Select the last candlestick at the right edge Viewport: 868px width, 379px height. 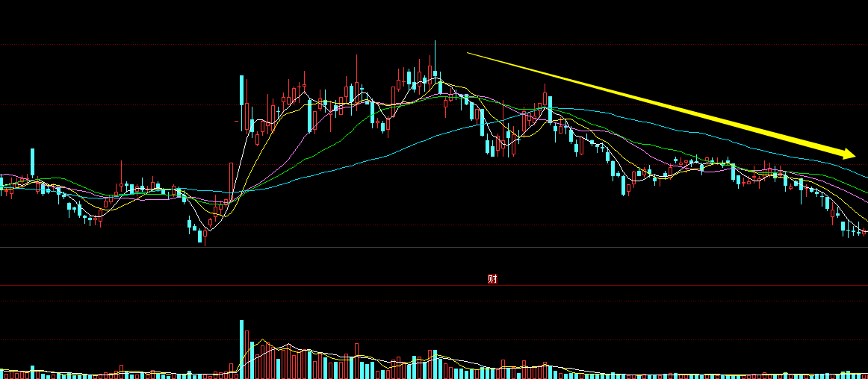coord(865,232)
